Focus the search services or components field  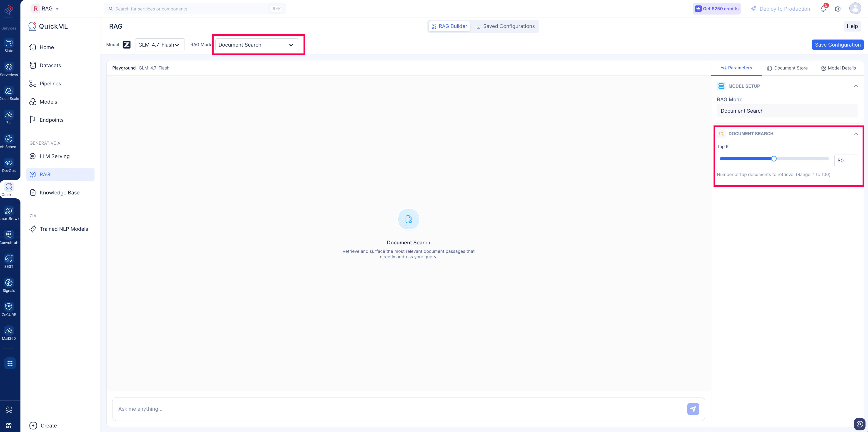(195, 9)
